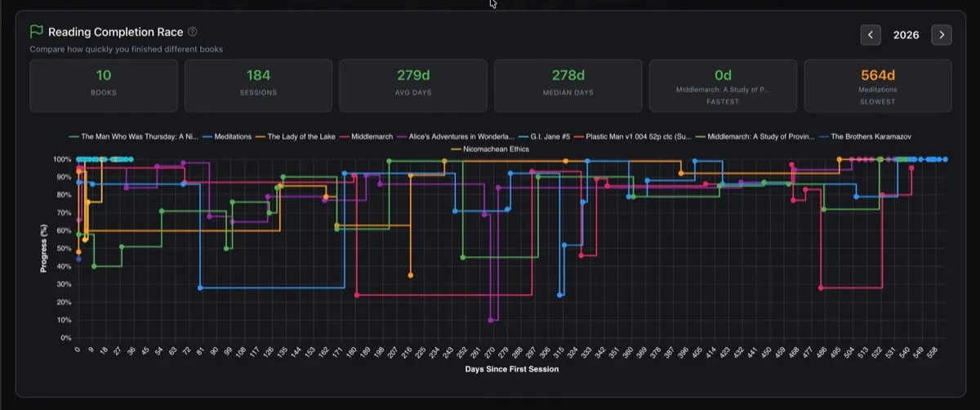Go to the next year
Viewport: 980px width, 410px height.
[x=942, y=34]
